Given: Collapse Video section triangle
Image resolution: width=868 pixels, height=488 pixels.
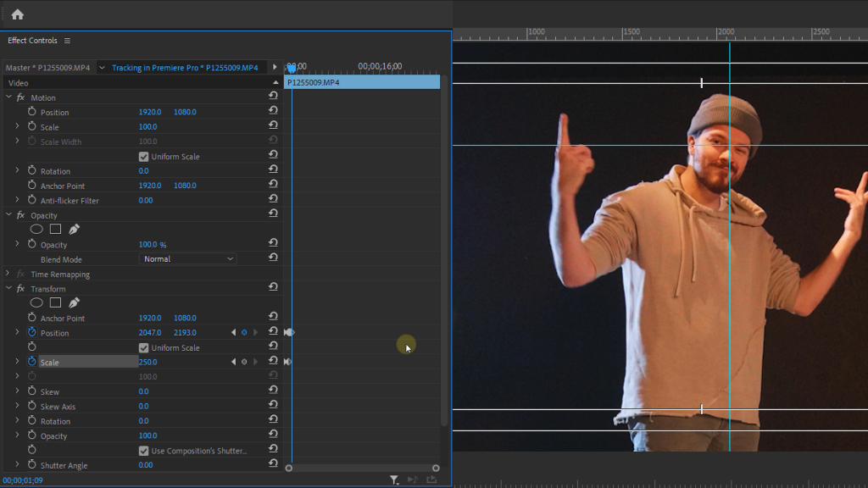Looking at the screenshot, I should coord(275,82).
